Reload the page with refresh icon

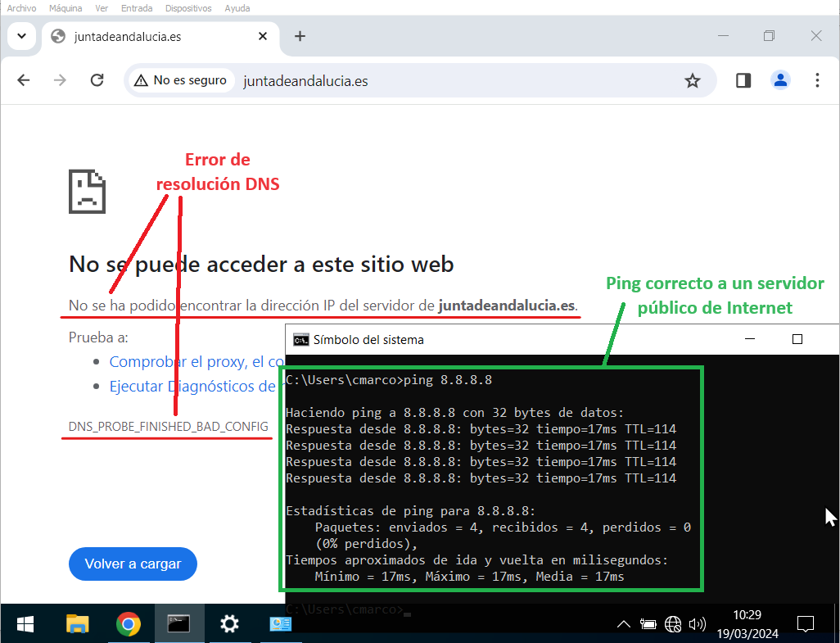coord(97,80)
